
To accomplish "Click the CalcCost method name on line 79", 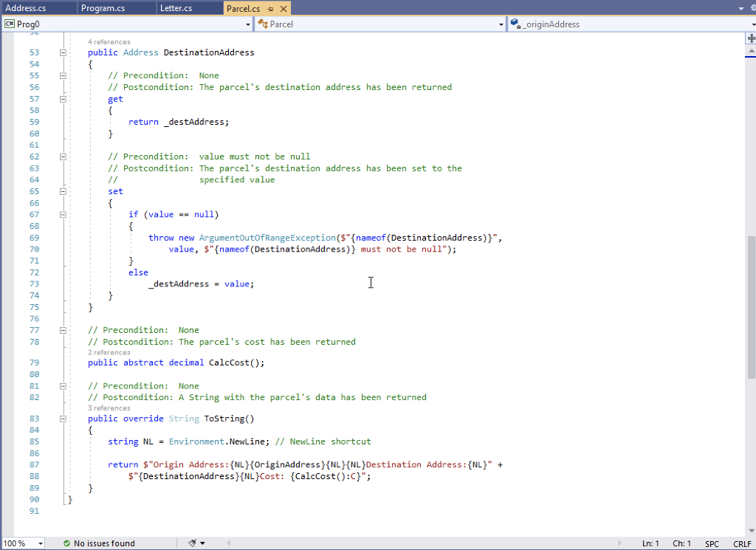I will point(229,362).
